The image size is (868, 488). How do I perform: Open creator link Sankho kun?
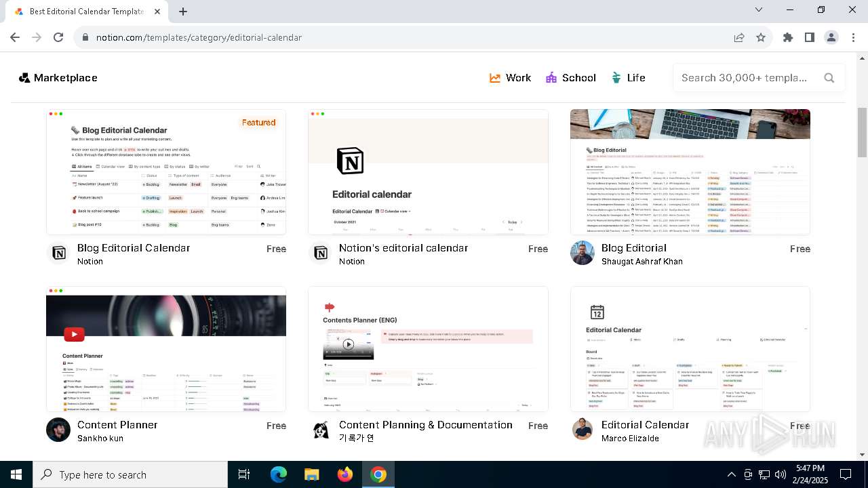click(100, 439)
